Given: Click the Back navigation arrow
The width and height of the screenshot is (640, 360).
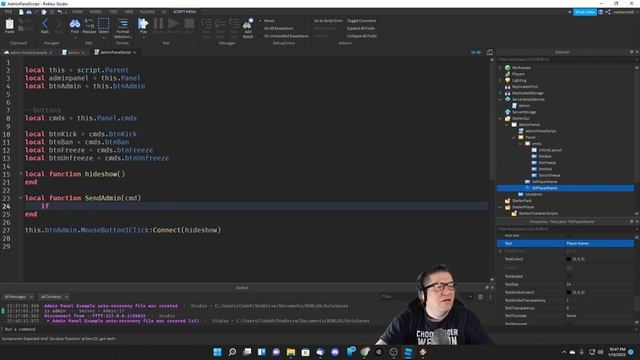Looking at the screenshot, I should point(45,25).
